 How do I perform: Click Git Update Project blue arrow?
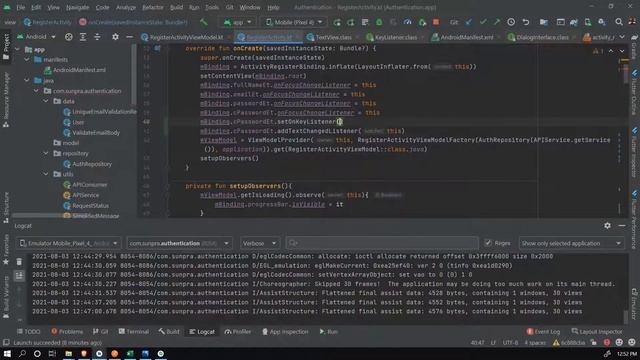click(469, 22)
